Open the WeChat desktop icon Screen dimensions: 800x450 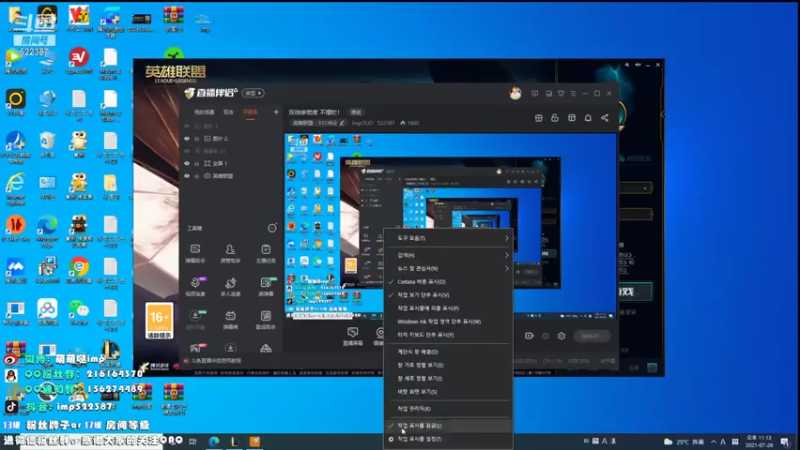[79, 312]
